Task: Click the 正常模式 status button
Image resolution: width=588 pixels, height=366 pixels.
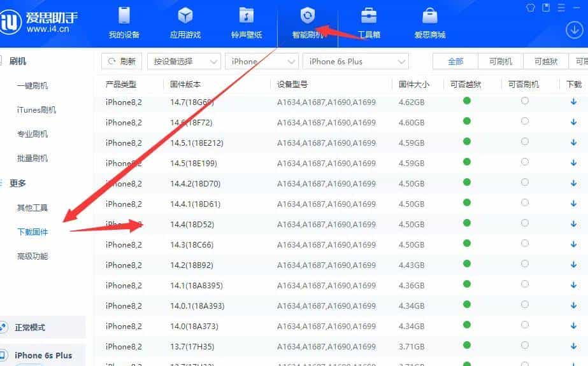Action: 43,327
